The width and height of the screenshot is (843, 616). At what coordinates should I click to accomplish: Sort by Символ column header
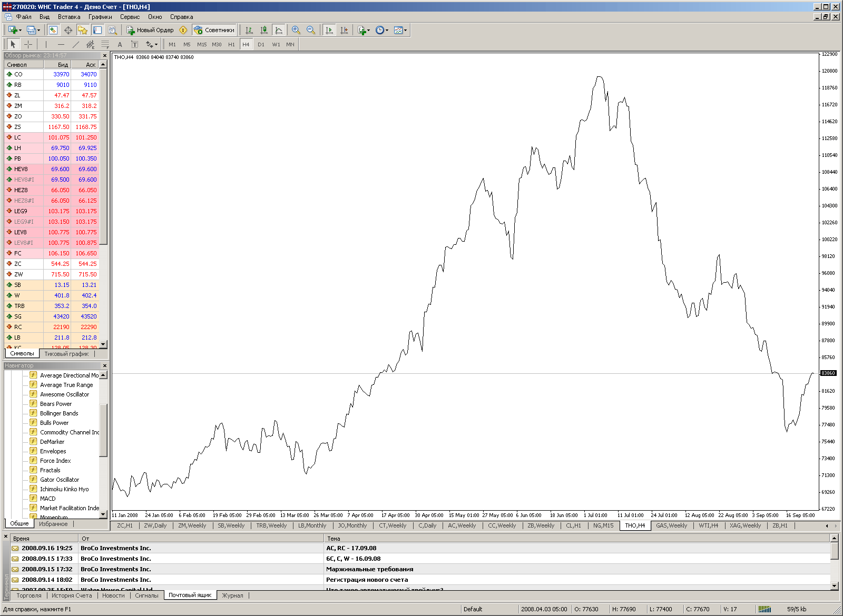tap(24, 65)
